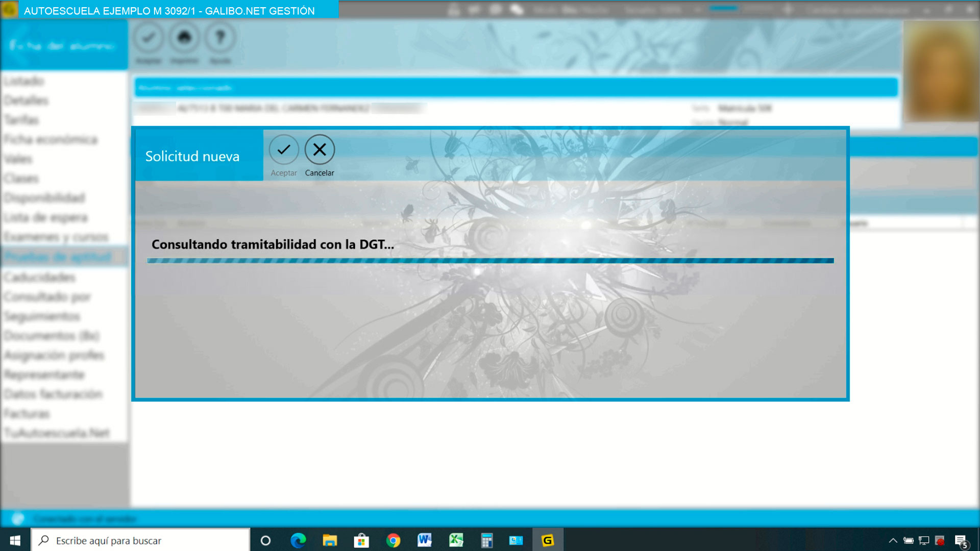Click the blurred Aceptar checkmark in main toolbar

click(x=149, y=37)
